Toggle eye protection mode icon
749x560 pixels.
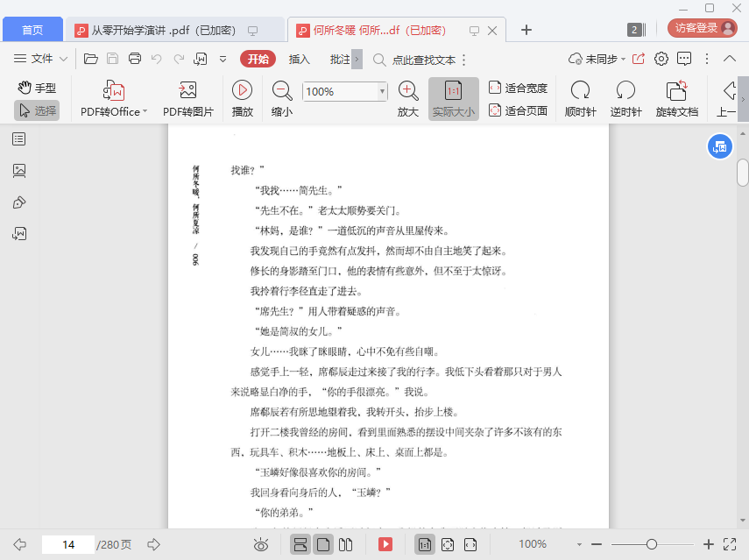point(261,544)
